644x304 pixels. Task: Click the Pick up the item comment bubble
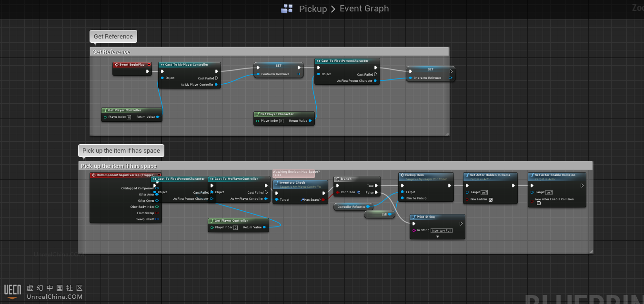(121, 150)
